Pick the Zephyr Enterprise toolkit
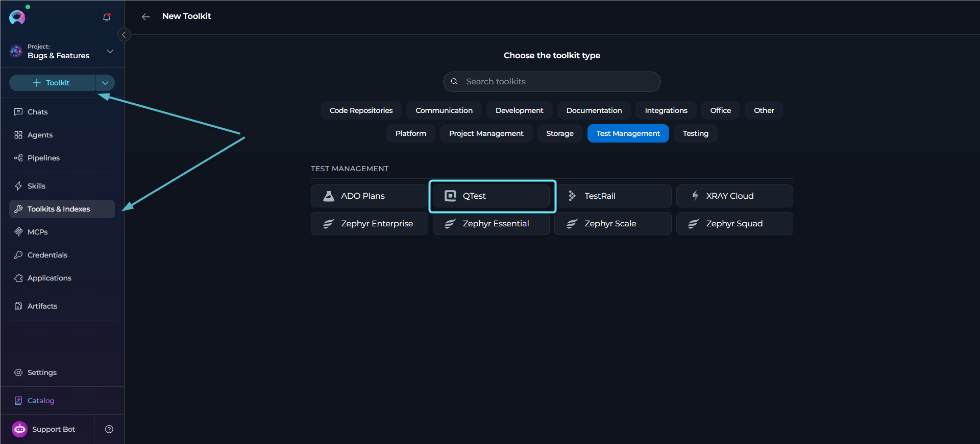 tap(370, 224)
